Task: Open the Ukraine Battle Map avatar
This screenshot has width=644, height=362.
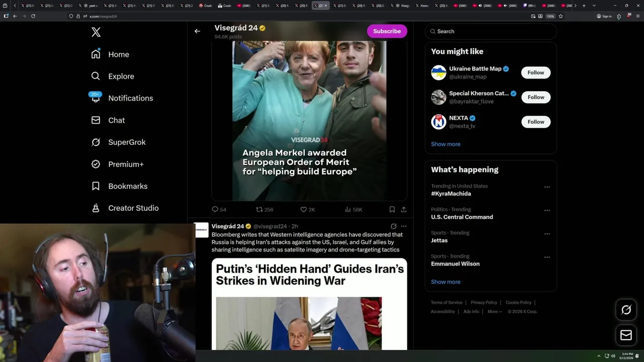Action: (x=439, y=72)
